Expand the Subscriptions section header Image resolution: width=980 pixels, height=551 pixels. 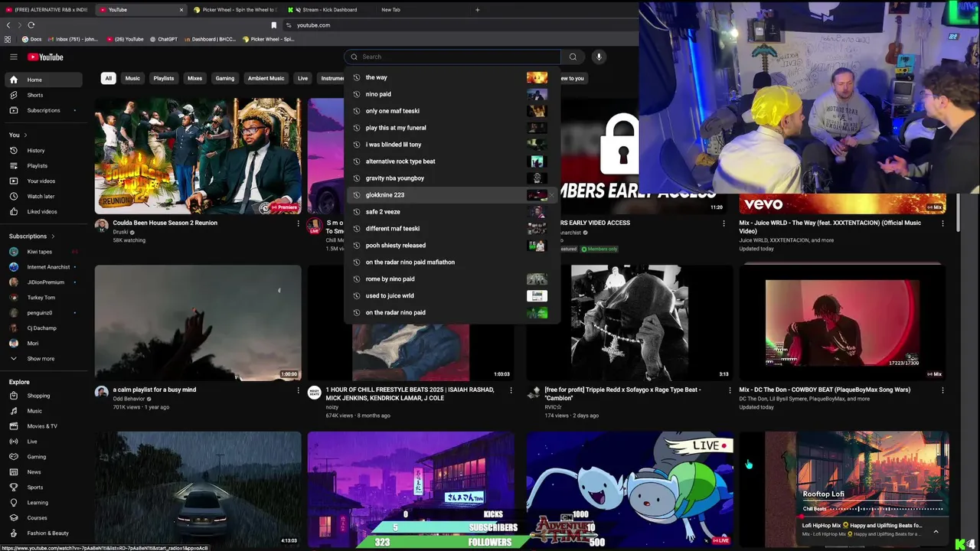[x=31, y=236]
